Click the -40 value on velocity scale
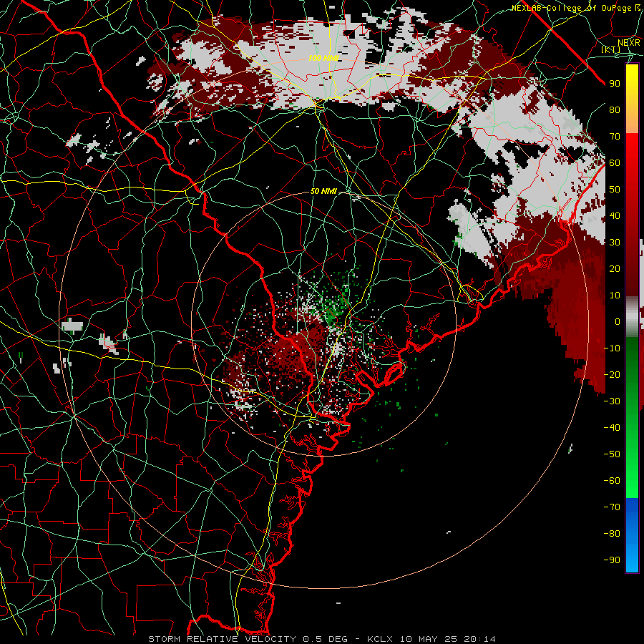 (x=612, y=428)
